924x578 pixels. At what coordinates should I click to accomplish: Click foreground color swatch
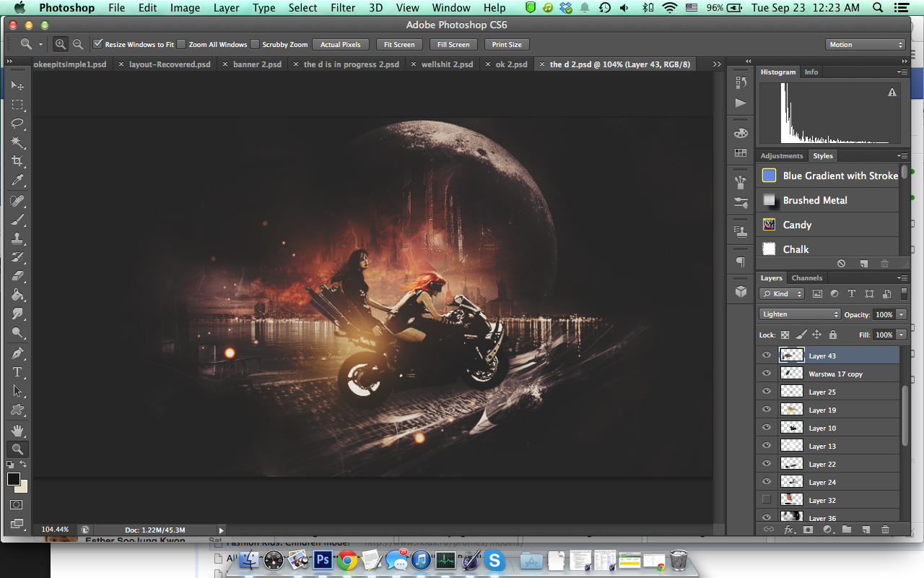point(14,479)
